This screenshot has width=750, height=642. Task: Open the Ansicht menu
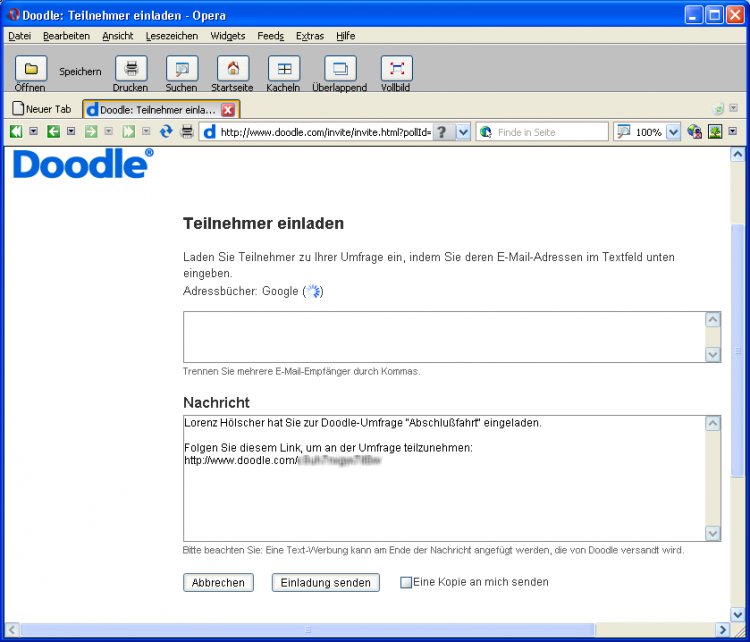click(118, 36)
